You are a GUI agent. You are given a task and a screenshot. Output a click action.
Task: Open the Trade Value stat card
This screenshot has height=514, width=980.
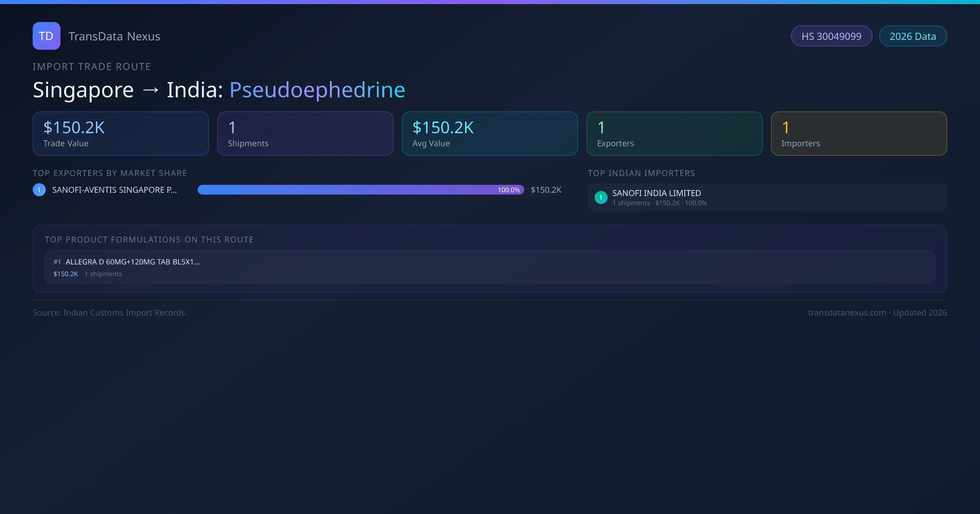(121, 134)
